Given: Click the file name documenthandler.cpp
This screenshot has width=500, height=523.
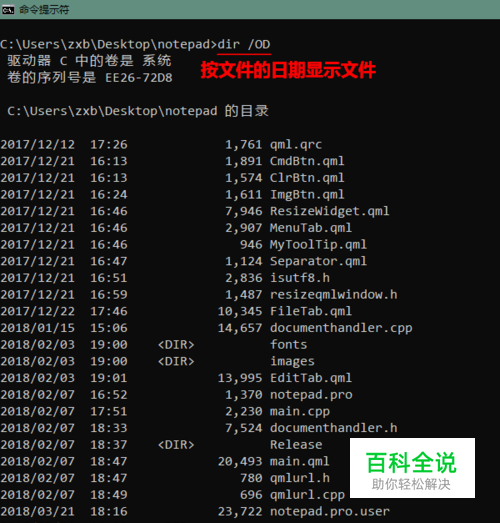Looking at the screenshot, I should (341, 328).
